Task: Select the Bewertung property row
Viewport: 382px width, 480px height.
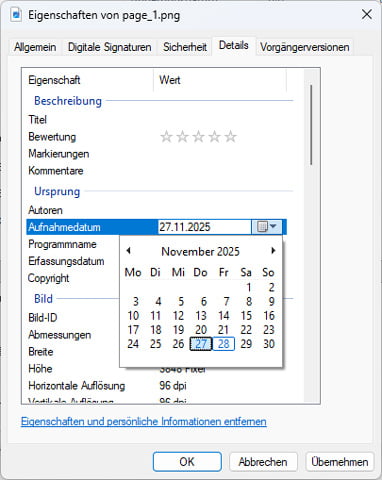Action: point(157,137)
